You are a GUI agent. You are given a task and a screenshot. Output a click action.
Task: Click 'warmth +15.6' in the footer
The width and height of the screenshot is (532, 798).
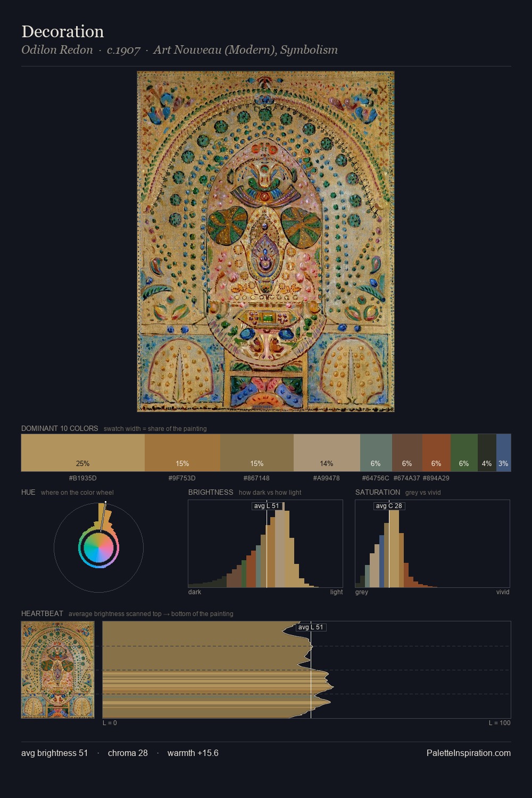193,753
